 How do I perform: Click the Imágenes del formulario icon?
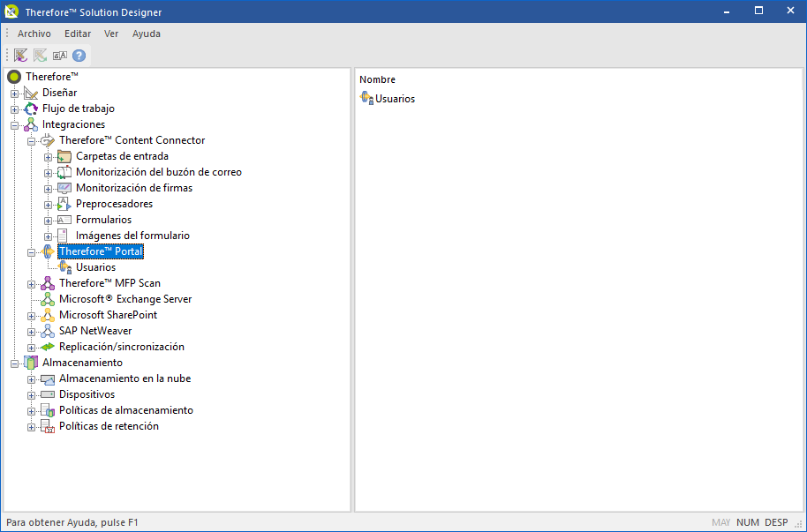[63, 236]
